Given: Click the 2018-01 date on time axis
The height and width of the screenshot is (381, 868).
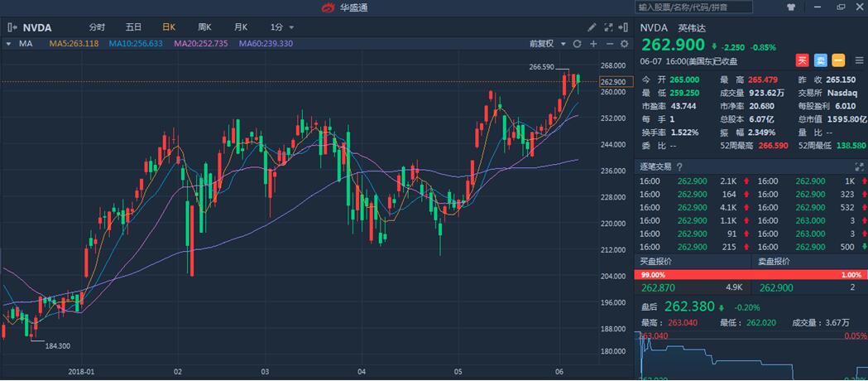Looking at the screenshot, I should pyautogui.click(x=81, y=371).
